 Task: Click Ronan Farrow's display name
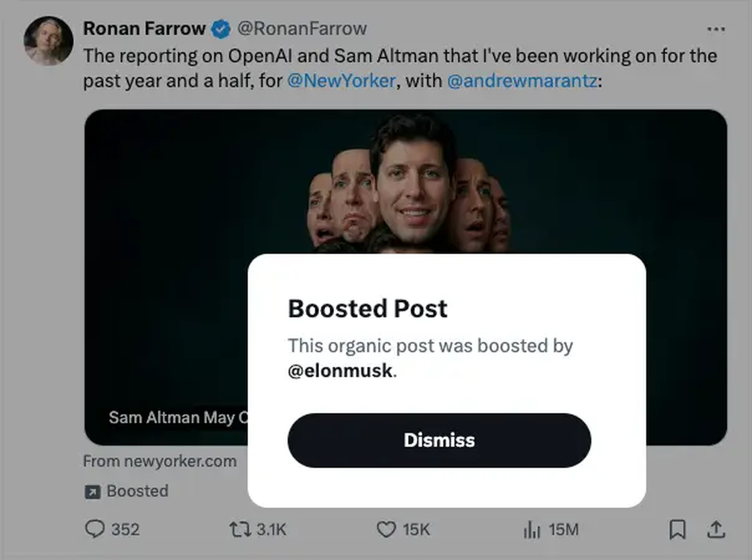pos(144,28)
